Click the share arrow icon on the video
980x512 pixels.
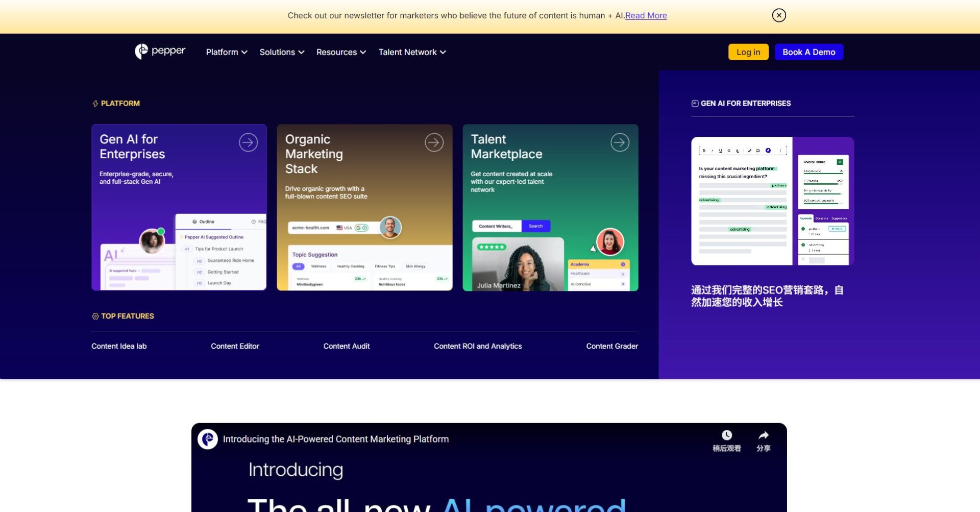[x=763, y=435]
